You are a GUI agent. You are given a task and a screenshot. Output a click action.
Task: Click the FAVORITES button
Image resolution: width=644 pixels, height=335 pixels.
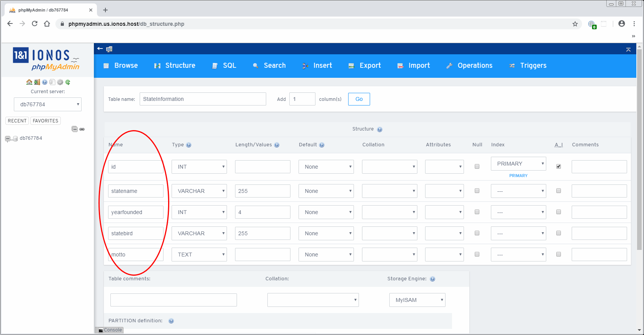point(45,121)
